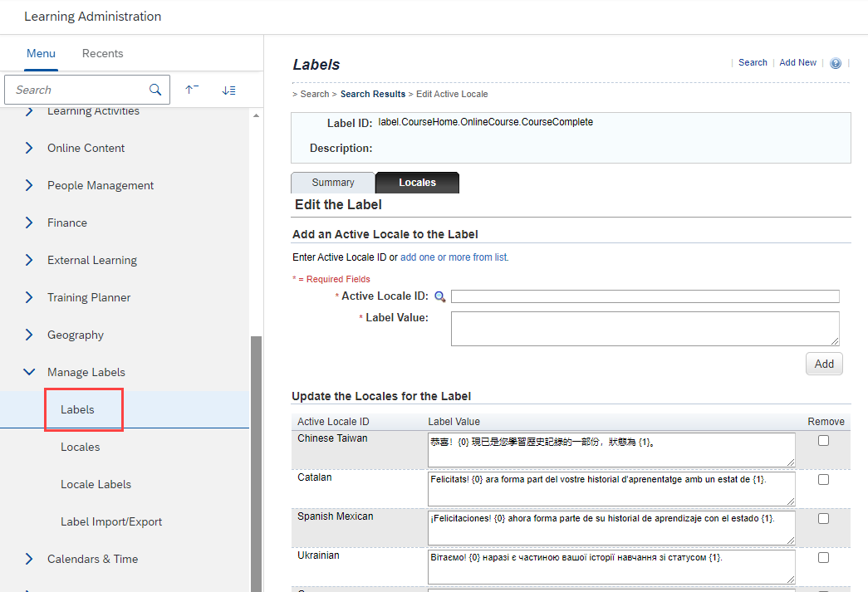868x592 pixels.
Task: Select the Locales tab
Action: (x=418, y=183)
